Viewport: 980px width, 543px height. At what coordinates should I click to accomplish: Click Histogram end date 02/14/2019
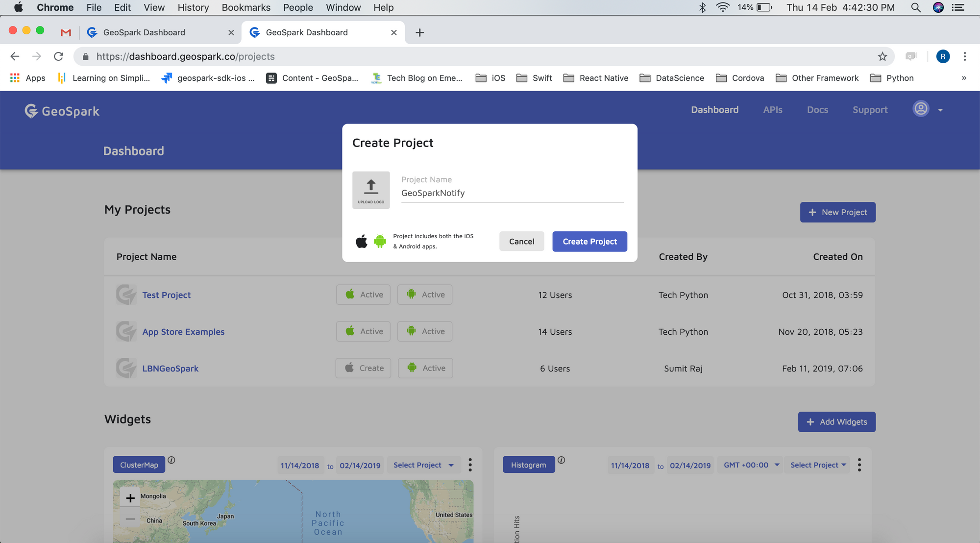pos(690,466)
